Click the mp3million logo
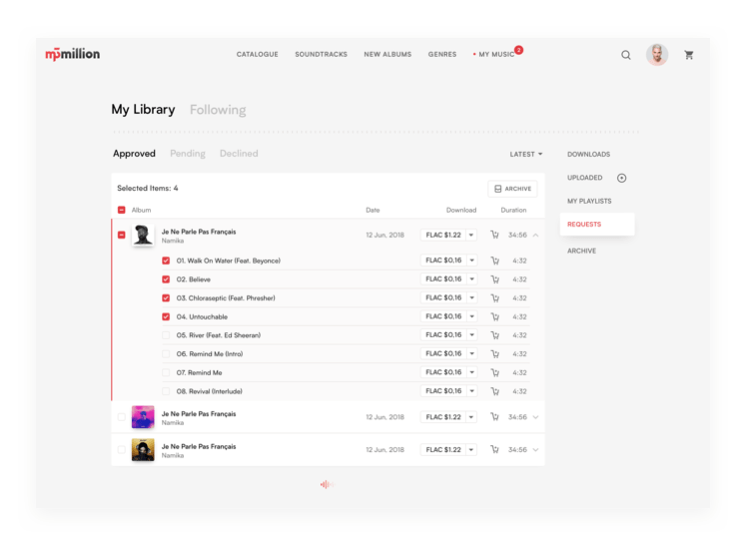The image size is (748, 546). [73, 54]
